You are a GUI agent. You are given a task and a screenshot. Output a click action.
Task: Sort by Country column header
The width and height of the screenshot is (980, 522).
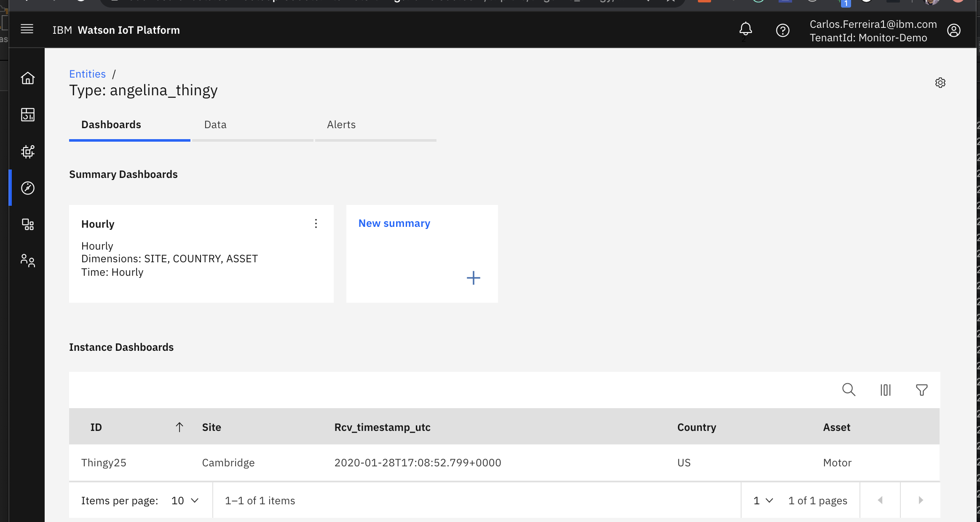pos(696,427)
